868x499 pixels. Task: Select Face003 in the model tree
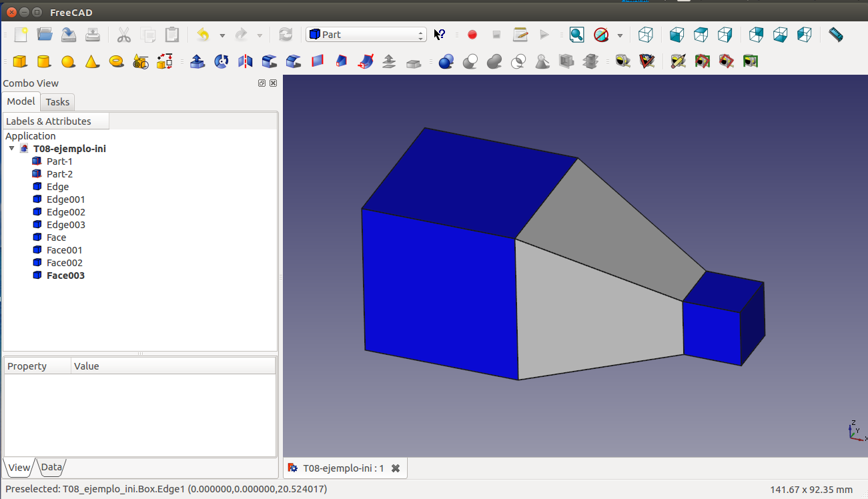click(x=65, y=276)
